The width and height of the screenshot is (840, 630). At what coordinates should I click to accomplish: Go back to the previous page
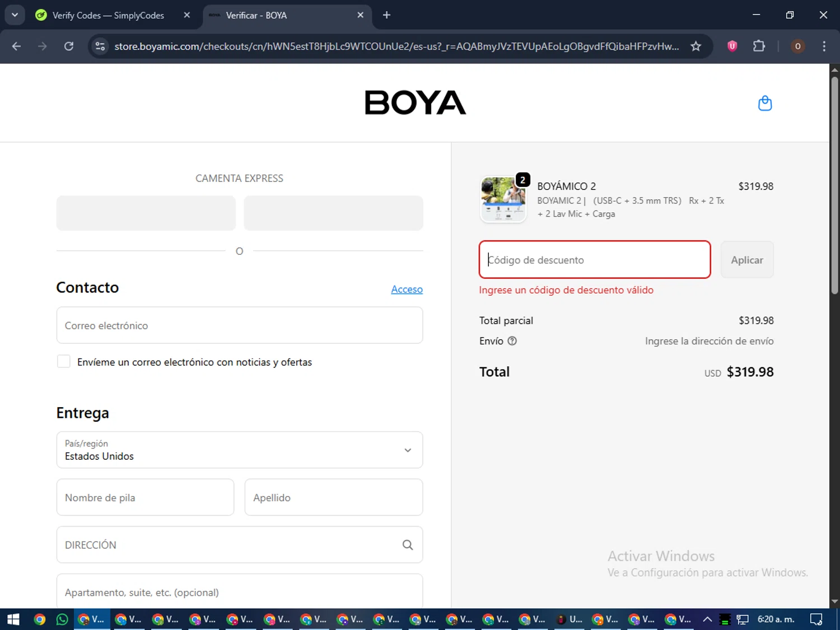pos(16,46)
